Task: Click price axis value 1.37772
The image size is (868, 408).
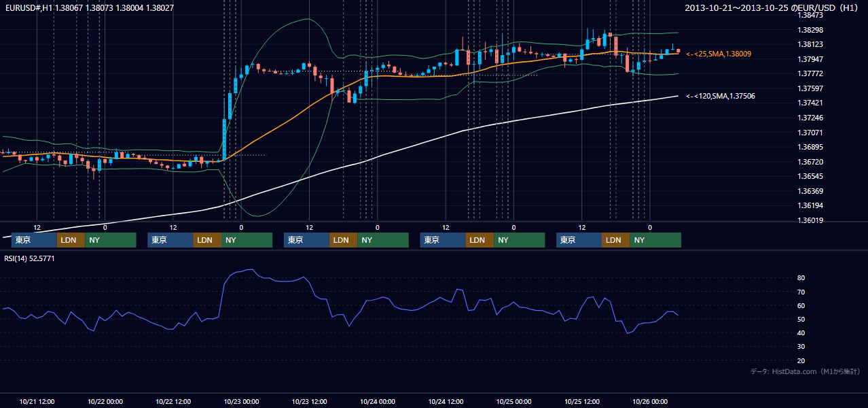Action: (x=810, y=73)
